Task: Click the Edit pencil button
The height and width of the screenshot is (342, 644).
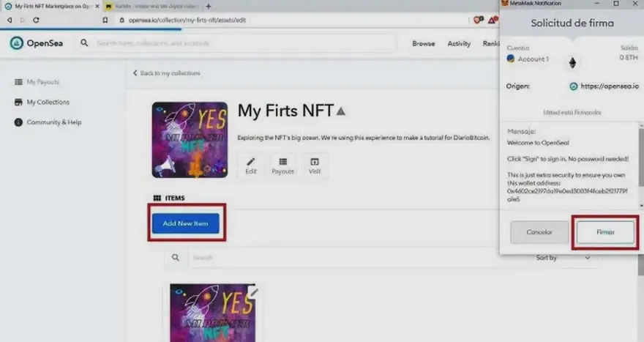Action: tap(251, 166)
